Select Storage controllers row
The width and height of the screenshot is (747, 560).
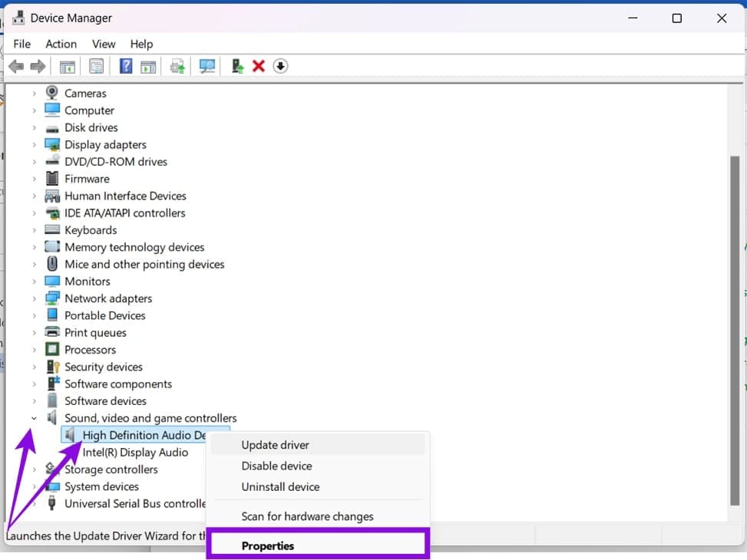click(111, 469)
